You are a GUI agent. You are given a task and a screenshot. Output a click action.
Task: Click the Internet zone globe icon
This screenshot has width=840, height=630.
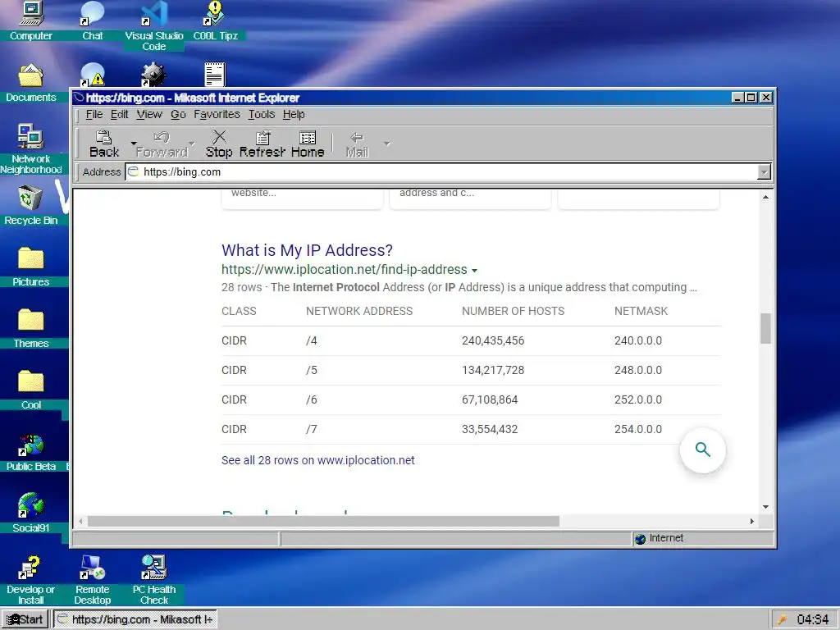coord(640,539)
